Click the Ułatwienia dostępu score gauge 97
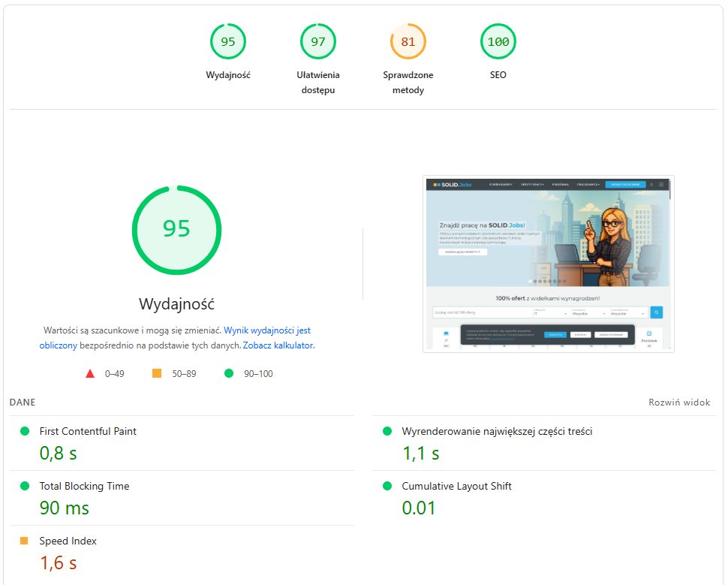This screenshot has width=728, height=585. tap(318, 41)
